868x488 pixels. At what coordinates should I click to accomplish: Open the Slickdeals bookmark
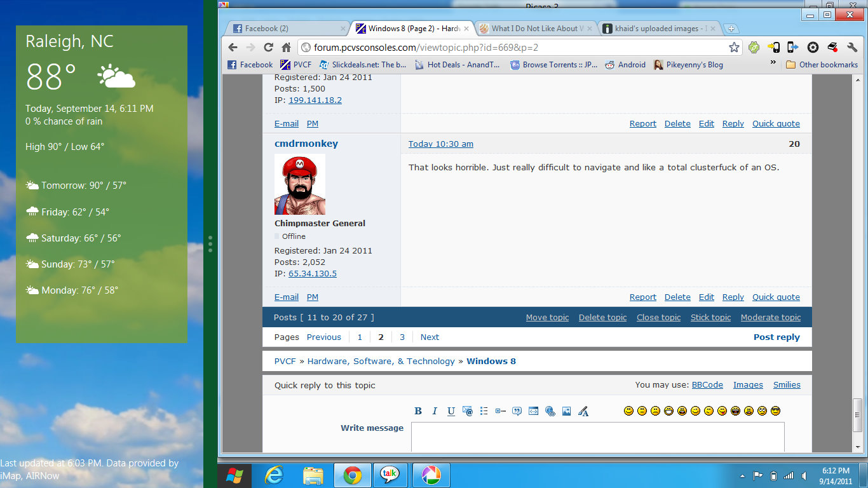pyautogui.click(x=363, y=65)
